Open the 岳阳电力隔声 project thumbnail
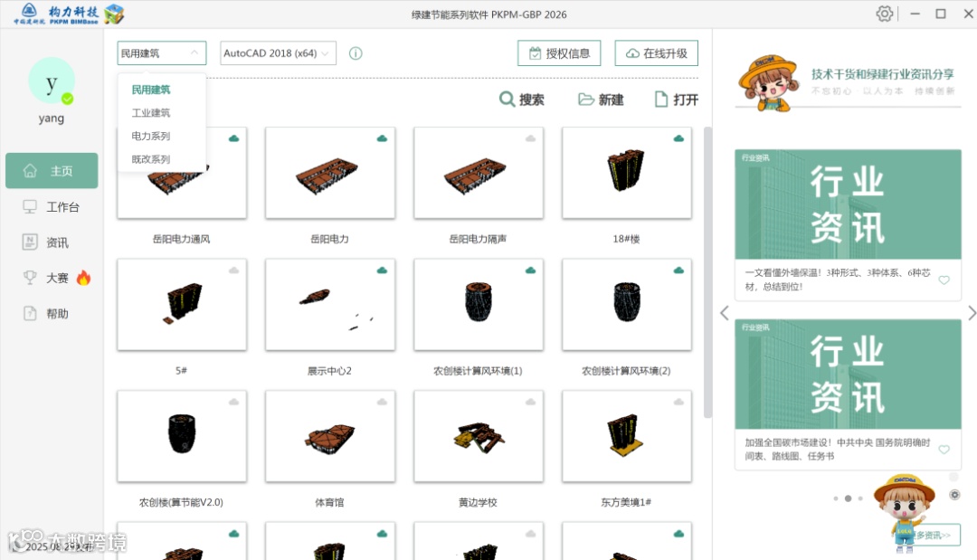 coord(478,173)
